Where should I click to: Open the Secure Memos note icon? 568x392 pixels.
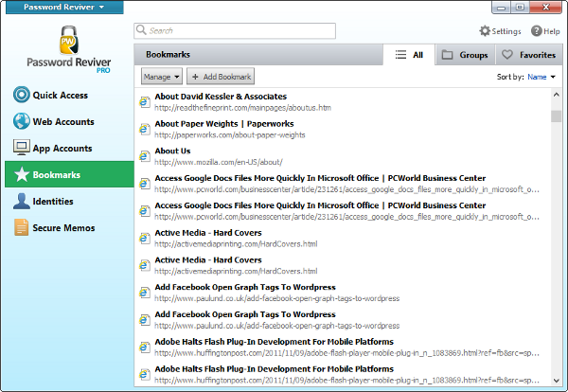pyautogui.click(x=22, y=227)
